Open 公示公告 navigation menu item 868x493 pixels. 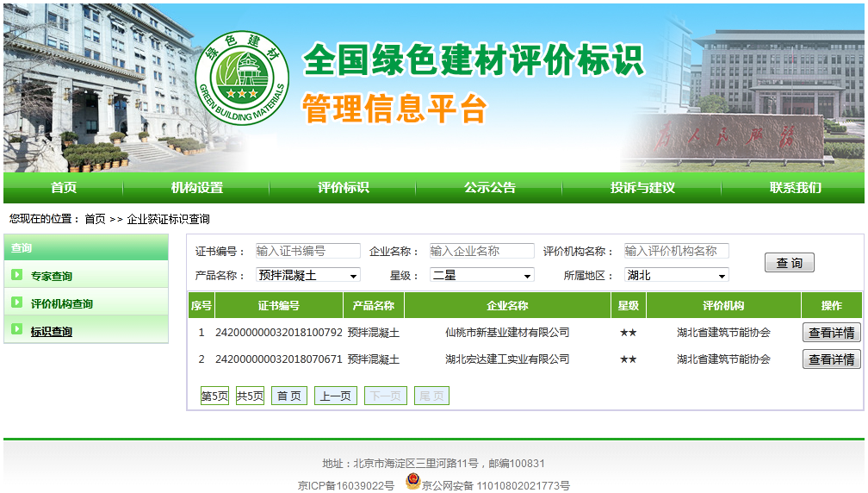coord(489,188)
